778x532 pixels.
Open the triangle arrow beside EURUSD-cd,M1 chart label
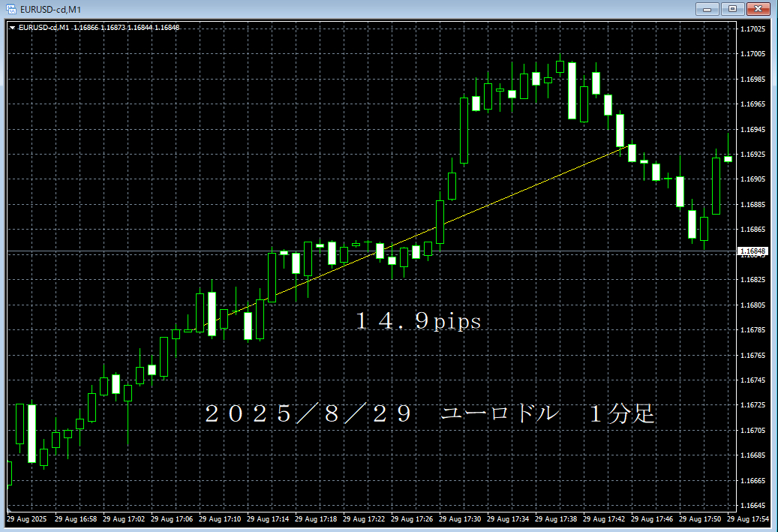click(x=12, y=28)
